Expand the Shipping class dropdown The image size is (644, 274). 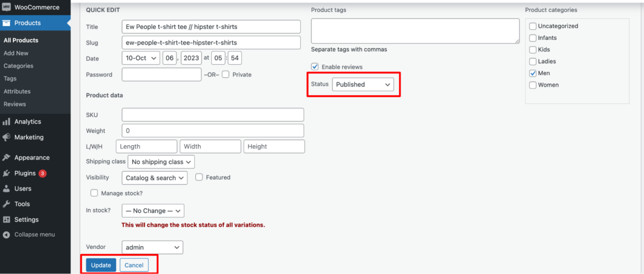coord(161,162)
